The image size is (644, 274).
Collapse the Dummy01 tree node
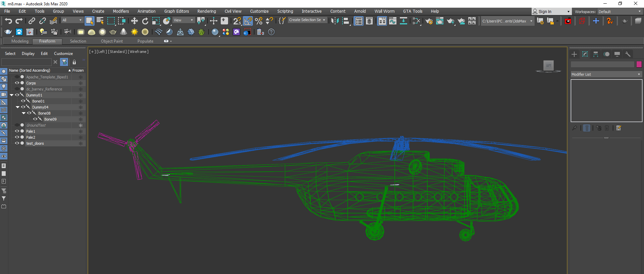(x=12, y=95)
